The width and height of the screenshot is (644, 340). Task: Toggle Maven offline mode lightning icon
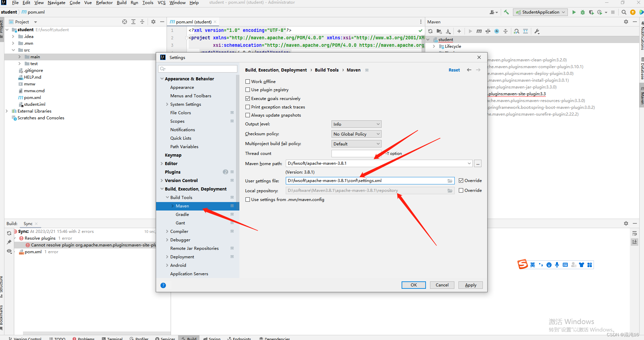496,31
